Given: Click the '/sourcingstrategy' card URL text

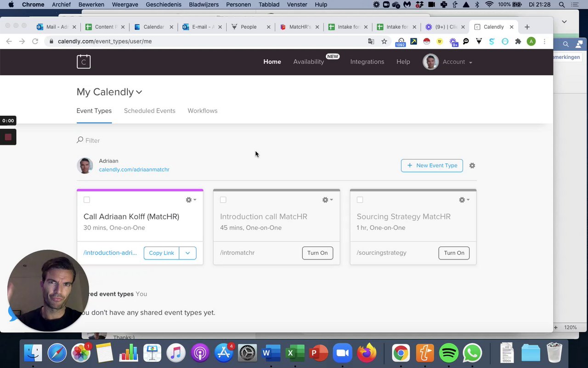Looking at the screenshot, I should pos(382,253).
